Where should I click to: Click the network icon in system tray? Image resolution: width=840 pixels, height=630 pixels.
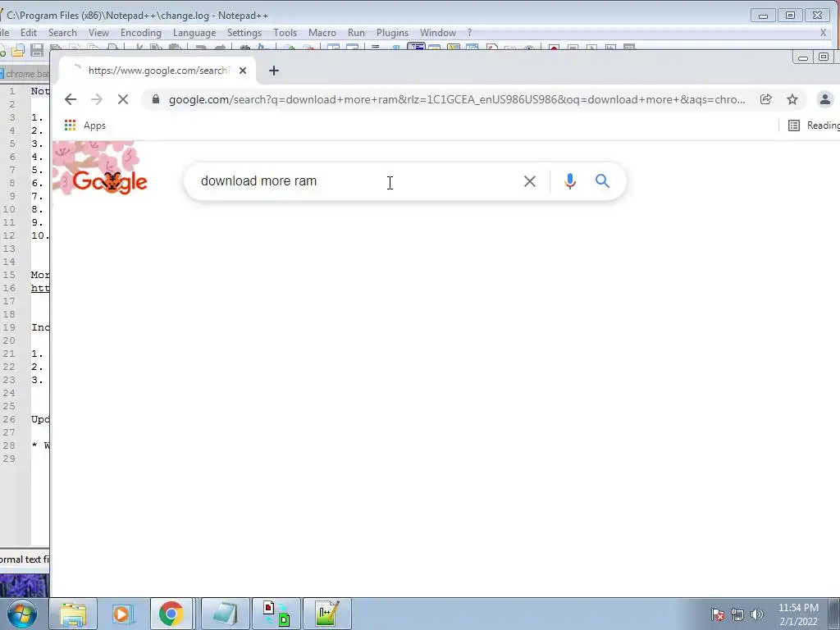(737, 614)
